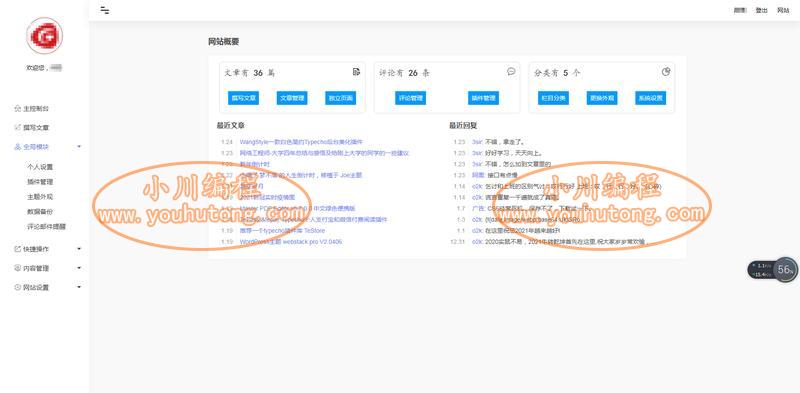800x393 pixels.
Task: Click the blue 更换外观 button
Action: pyautogui.click(x=602, y=98)
